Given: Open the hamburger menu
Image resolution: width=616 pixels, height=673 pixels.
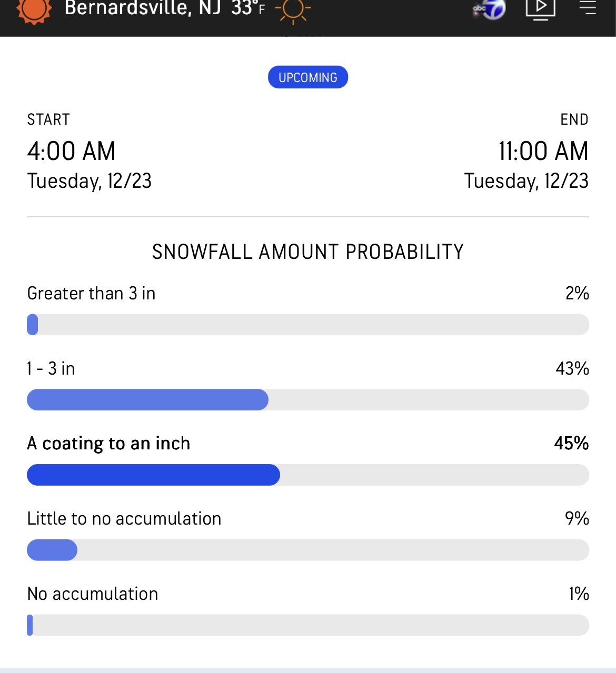Looking at the screenshot, I should pyautogui.click(x=588, y=8).
